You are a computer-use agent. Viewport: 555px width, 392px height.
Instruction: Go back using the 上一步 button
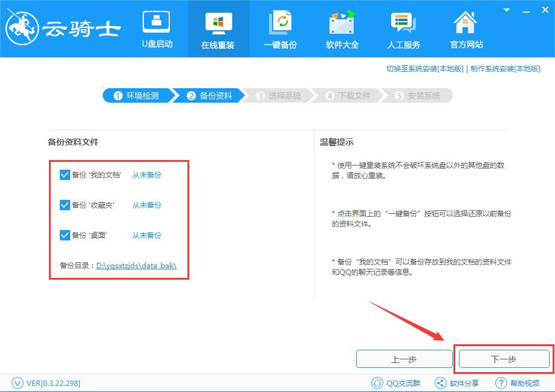coord(404,358)
